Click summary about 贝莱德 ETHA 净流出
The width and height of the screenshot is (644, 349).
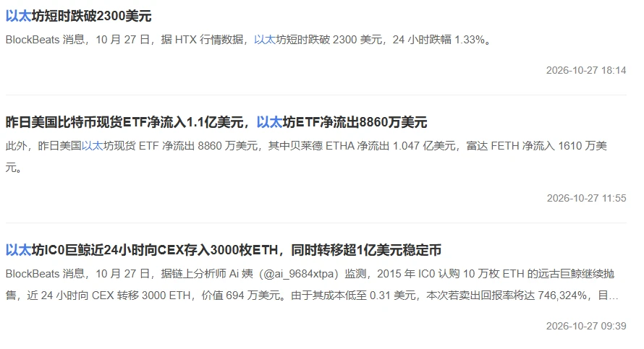306,157
